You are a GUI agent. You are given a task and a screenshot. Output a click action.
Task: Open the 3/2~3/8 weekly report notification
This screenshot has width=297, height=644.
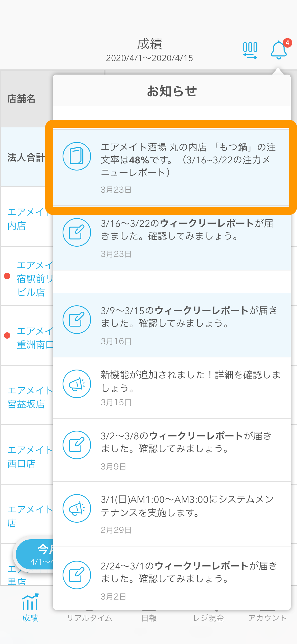[172, 450]
